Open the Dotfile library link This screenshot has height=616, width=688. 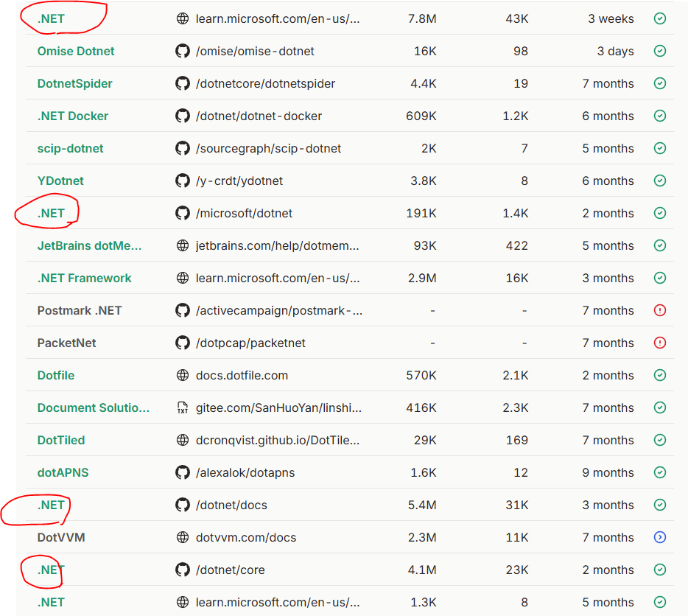pos(56,375)
